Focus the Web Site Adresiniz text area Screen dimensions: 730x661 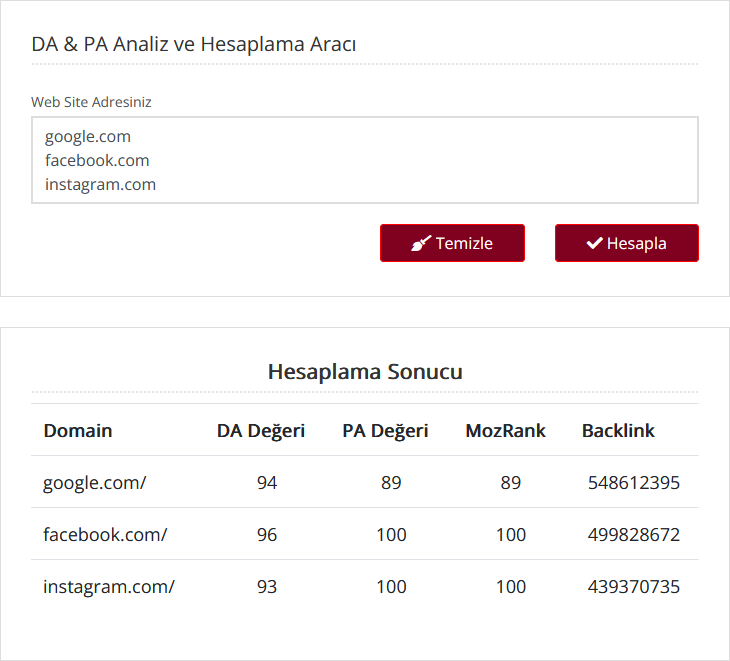click(365, 160)
